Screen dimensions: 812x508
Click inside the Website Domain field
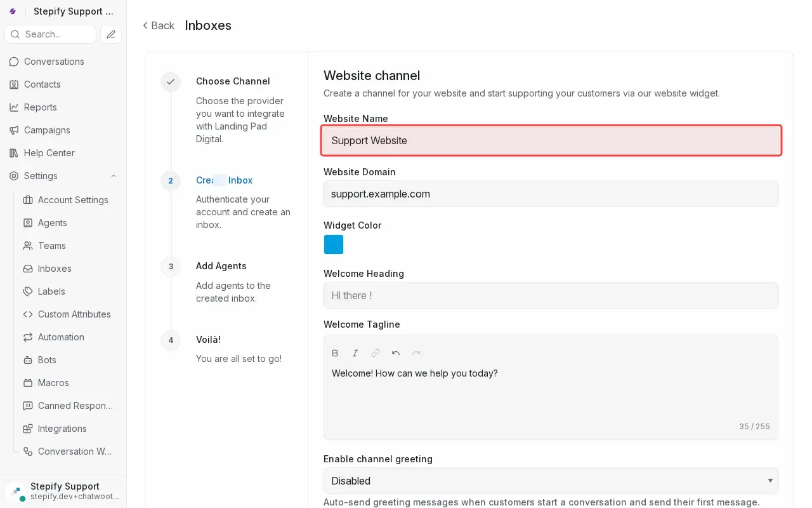(x=551, y=194)
